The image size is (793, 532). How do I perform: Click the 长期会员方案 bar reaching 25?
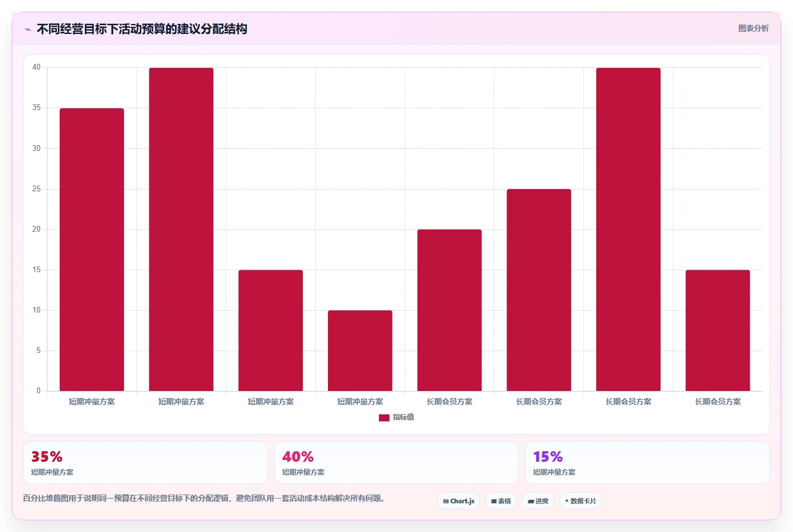[x=539, y=290]
